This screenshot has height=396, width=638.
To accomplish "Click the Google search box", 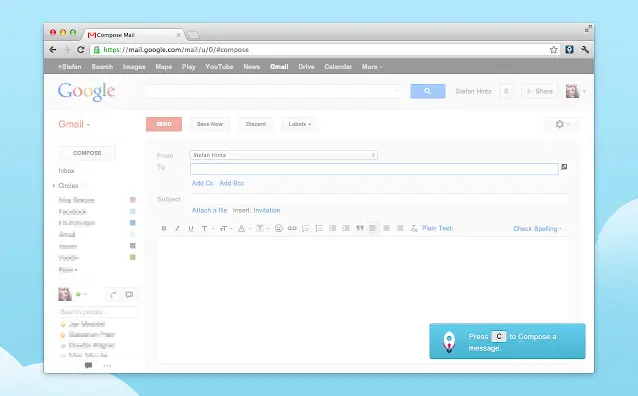I will point(274,91).
